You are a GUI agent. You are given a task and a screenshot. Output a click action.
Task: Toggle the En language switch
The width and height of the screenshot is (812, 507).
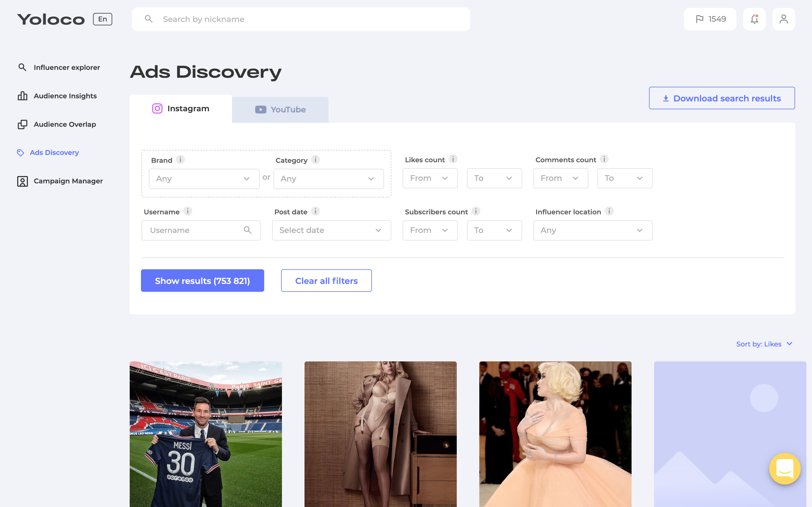click(x=102, y=19)
